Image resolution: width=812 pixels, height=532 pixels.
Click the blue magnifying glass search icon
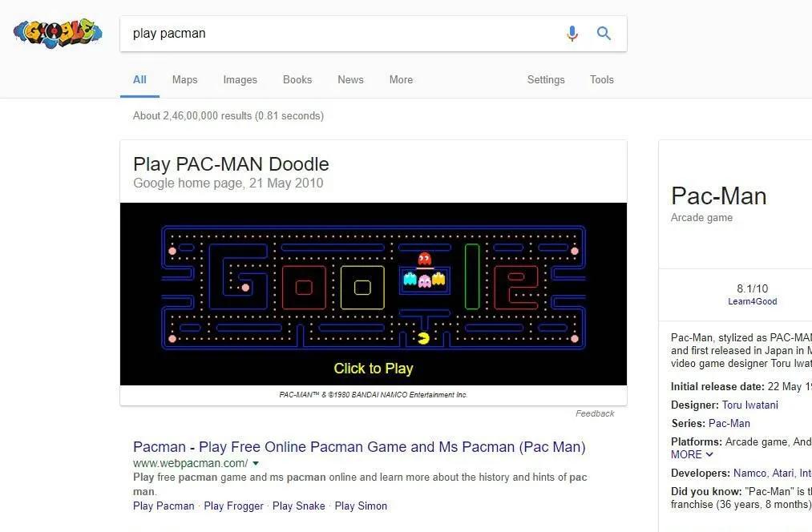604,33
